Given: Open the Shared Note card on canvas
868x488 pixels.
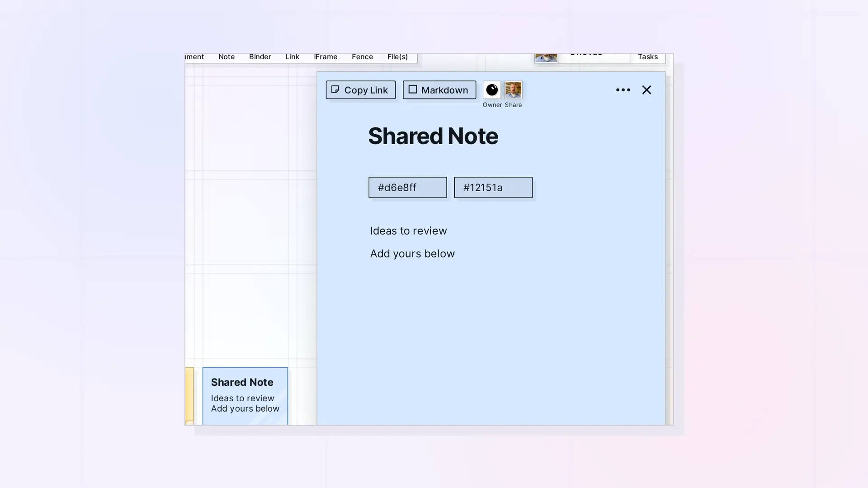Looking at the screenshot, I should click(245, 396).
